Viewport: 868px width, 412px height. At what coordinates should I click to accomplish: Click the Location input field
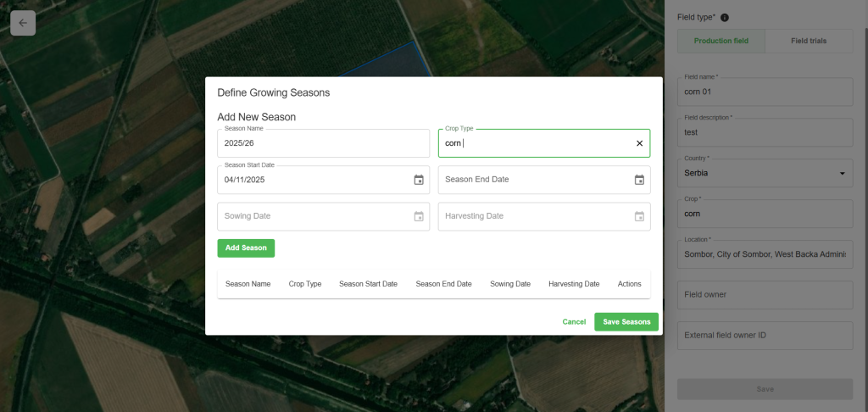[x=764, y=254]
